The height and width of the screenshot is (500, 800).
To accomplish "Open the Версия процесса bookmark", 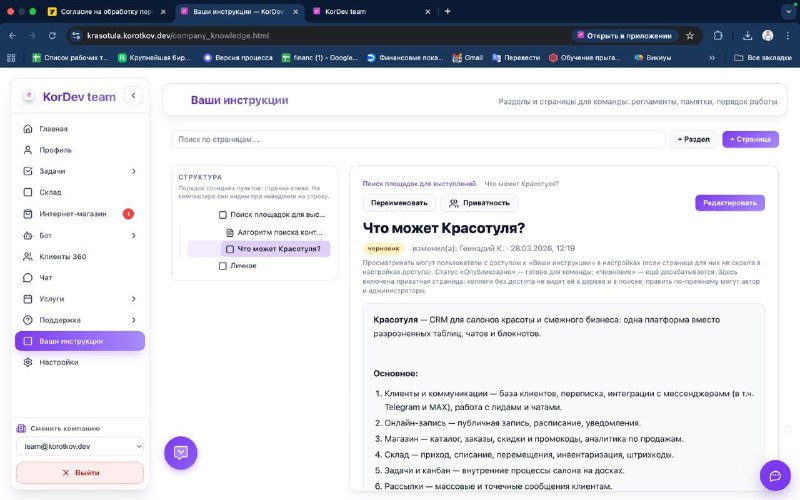I will tap(238, 58).
